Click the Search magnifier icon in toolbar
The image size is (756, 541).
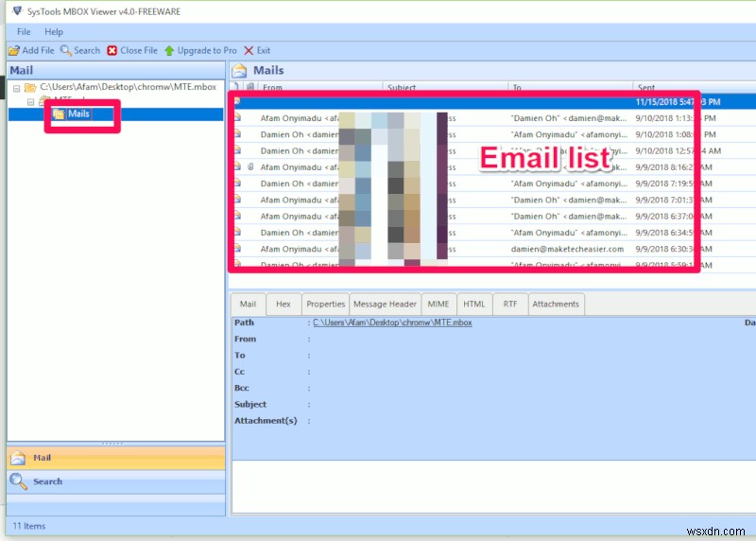(65, 51)
